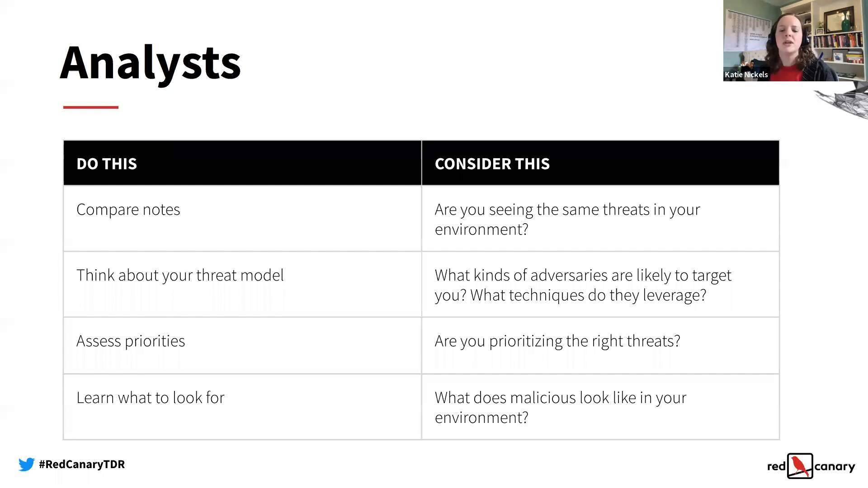
Task: Click the Red Canary bird logo
Action: 800,466
